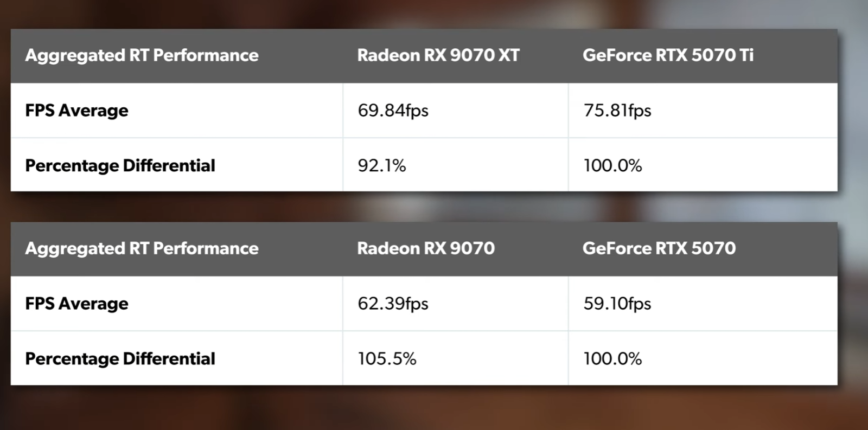868x430 pixels.
Task: Select first Aggregated RT Performance heading
Action: (142, 55)
